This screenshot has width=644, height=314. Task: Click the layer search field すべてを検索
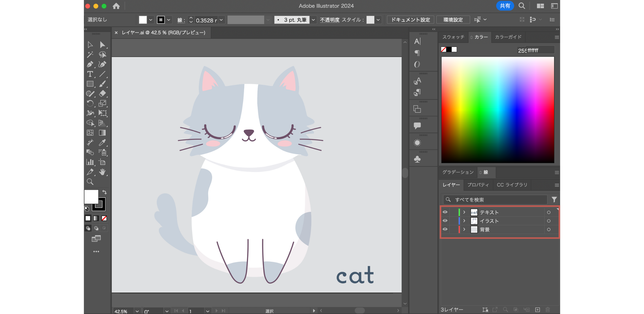494,199
